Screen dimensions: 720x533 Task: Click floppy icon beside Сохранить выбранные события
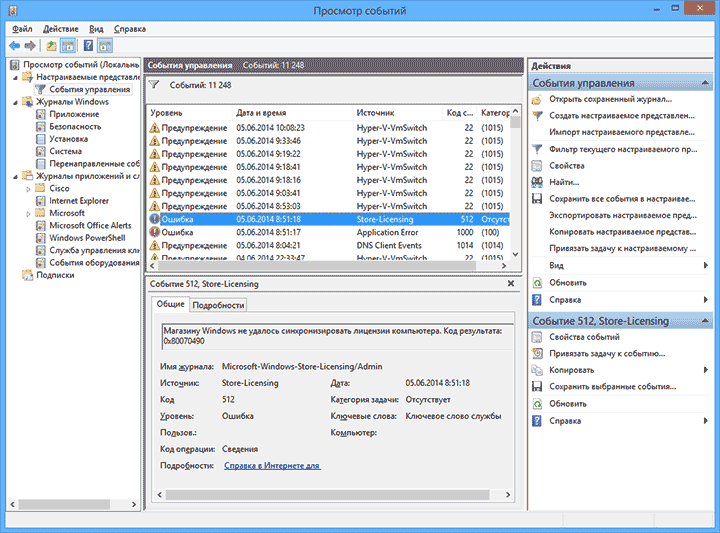tap(537, 387)
